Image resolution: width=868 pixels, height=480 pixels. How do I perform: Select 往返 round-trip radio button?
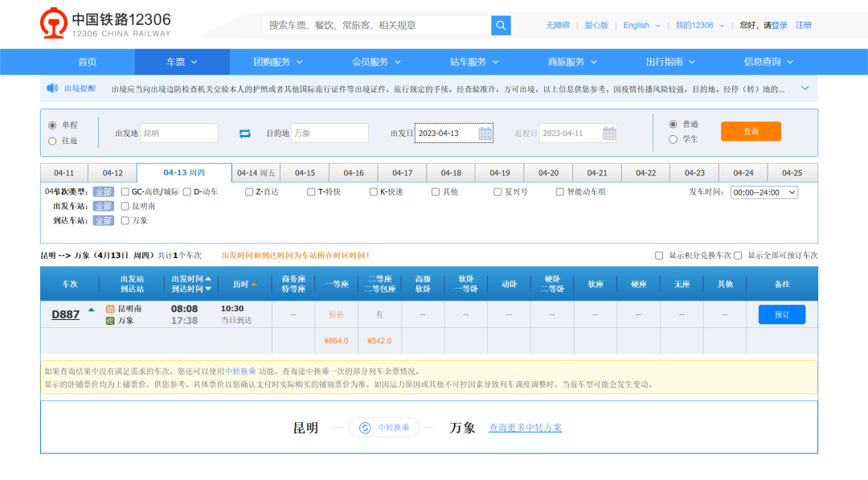tap(52, 142)
